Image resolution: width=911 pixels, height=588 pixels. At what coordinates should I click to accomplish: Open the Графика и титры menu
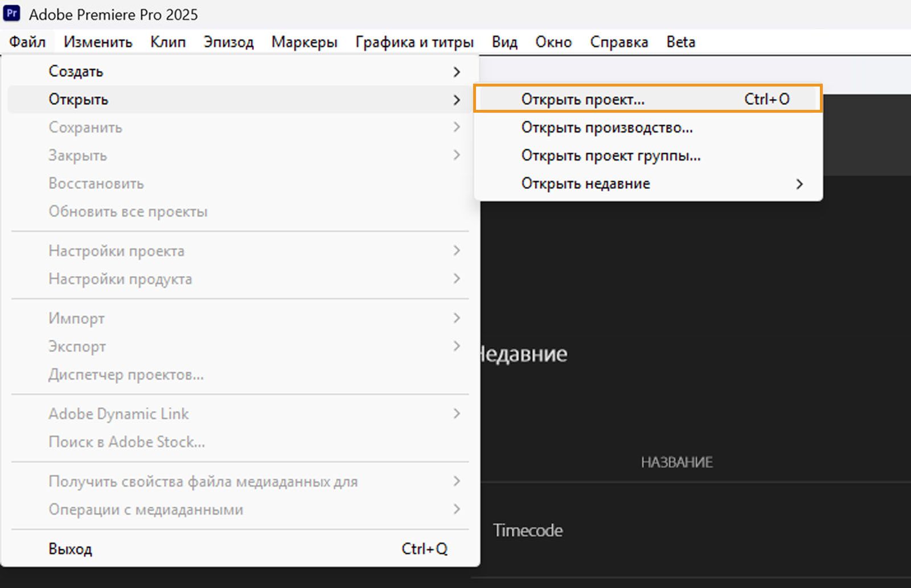[415, 42]
